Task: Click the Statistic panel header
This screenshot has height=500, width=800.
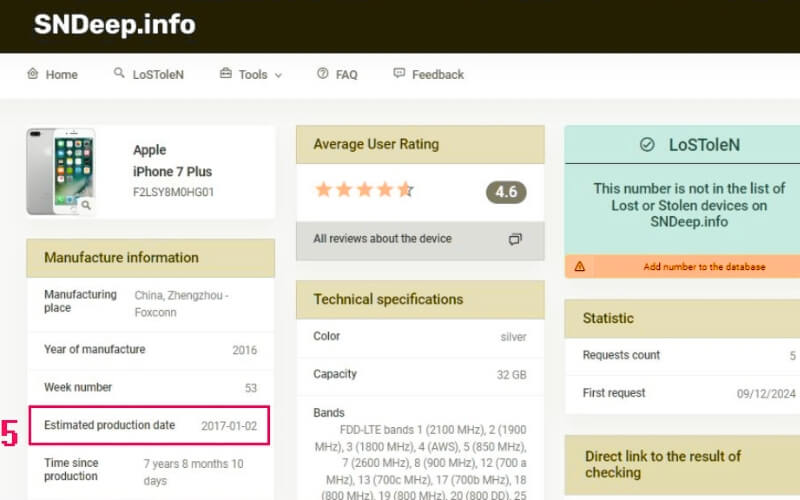Action: tap(682, 318)
